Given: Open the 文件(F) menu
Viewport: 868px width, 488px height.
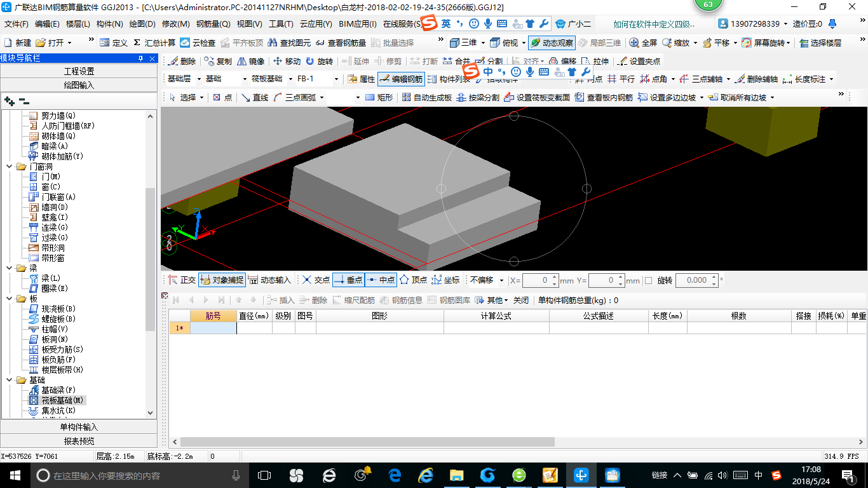Looking at the screenshot, I should click(x=17, y=24).
